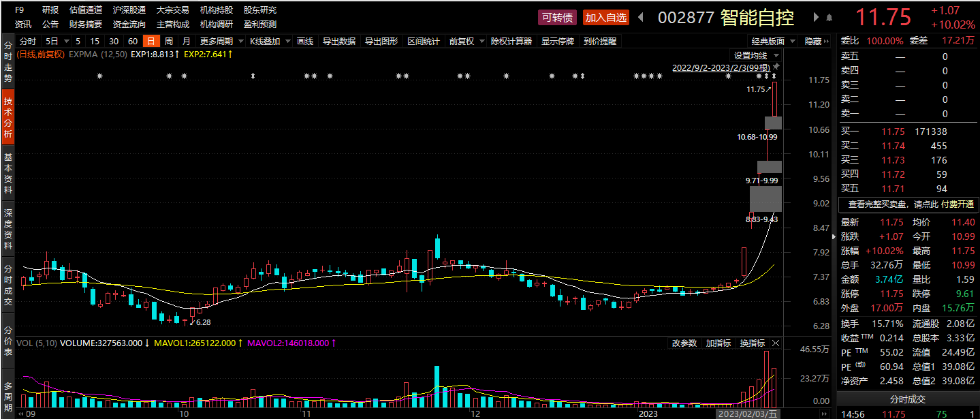Viewport: 980px width, 419px height.
Task: Click the bell alert icon beside stock name
Action: [829, 17]
